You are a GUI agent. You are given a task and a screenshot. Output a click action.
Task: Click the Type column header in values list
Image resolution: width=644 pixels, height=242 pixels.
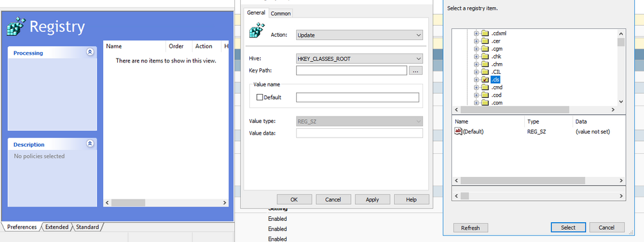(x=548, y=122)
